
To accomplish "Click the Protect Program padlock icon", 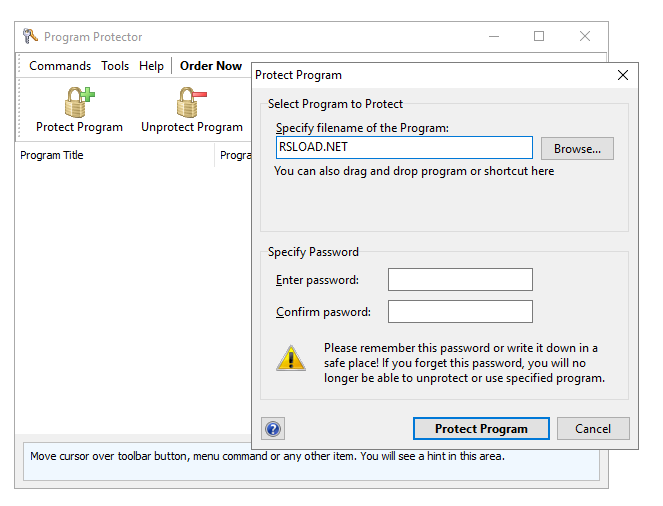I will [79, 103].
